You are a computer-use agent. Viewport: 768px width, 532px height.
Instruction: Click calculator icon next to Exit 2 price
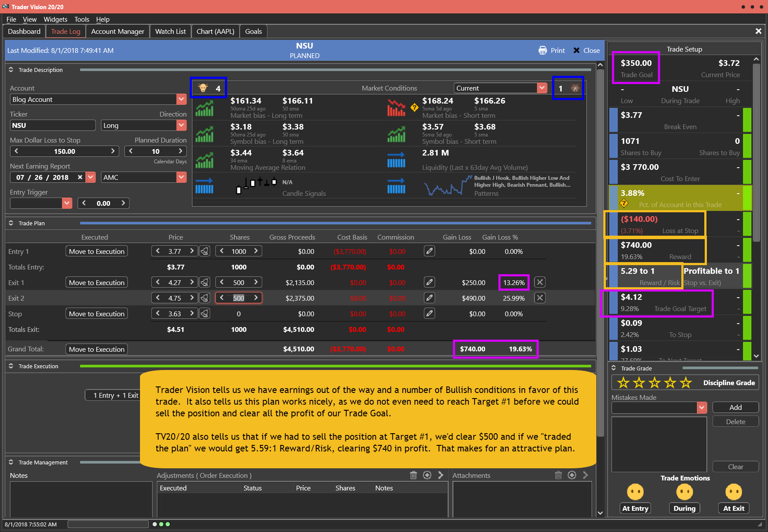coord(205,298)
